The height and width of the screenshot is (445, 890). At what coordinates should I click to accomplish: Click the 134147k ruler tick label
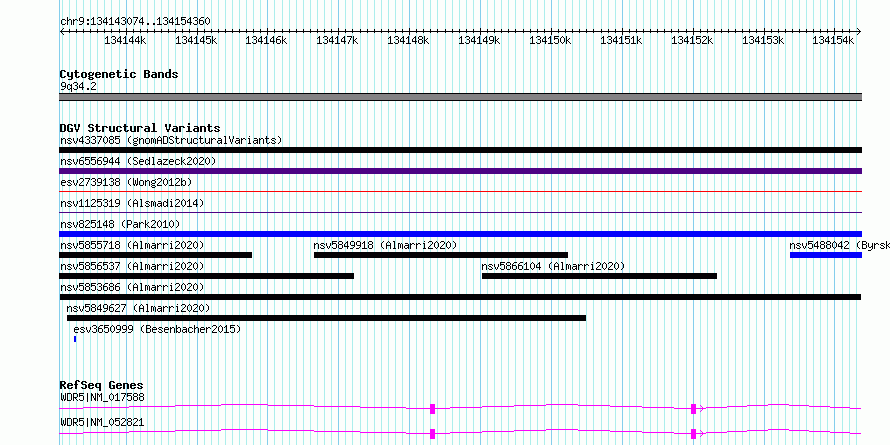point(338,40)
